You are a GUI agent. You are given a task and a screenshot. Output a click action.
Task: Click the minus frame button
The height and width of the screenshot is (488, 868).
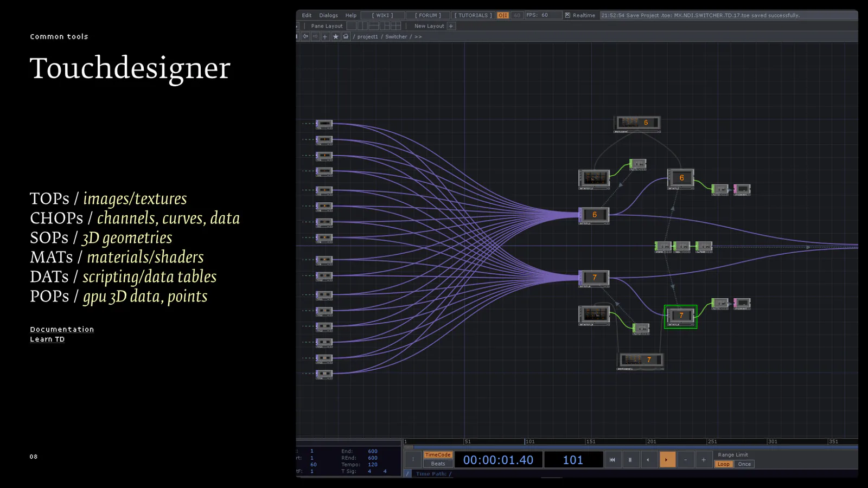[x=685, y=460]
